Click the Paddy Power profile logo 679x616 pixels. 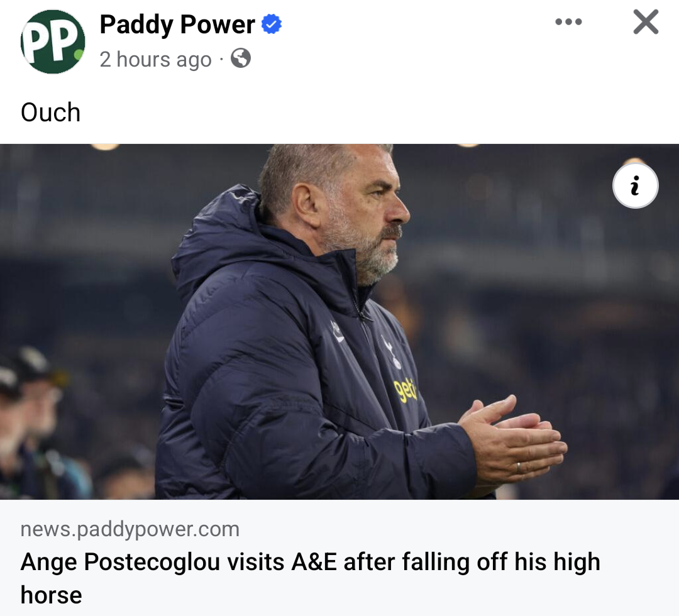[53, 41]
